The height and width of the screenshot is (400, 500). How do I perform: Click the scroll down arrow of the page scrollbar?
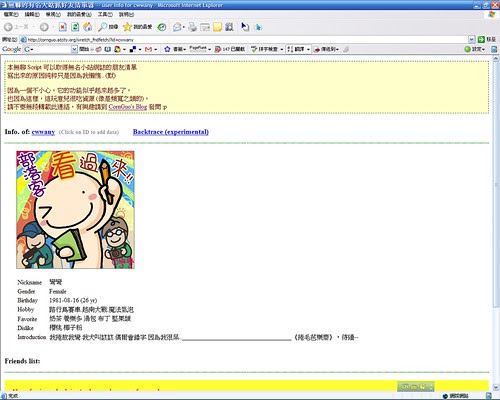[x=496, y=387]
